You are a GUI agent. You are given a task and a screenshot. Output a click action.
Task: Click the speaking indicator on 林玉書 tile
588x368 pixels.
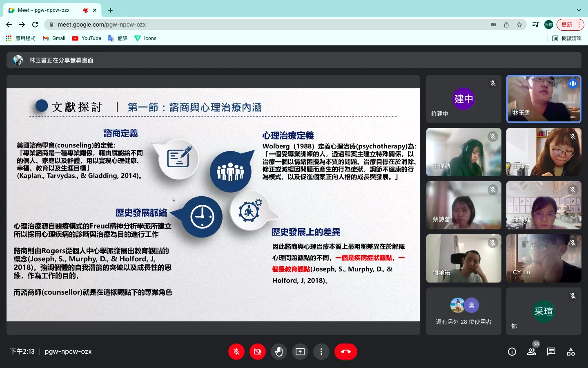tap(573, 83)
